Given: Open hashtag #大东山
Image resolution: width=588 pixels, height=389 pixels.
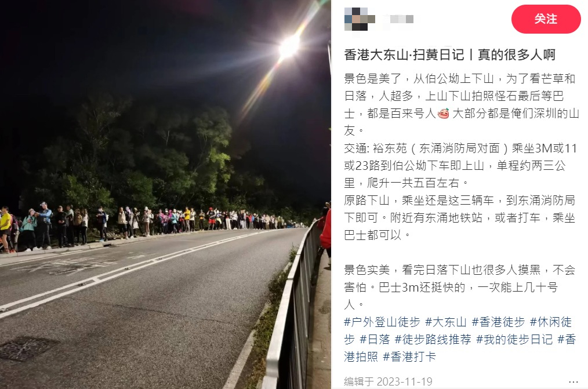Looking at the screenshot, I should (446, 322).
